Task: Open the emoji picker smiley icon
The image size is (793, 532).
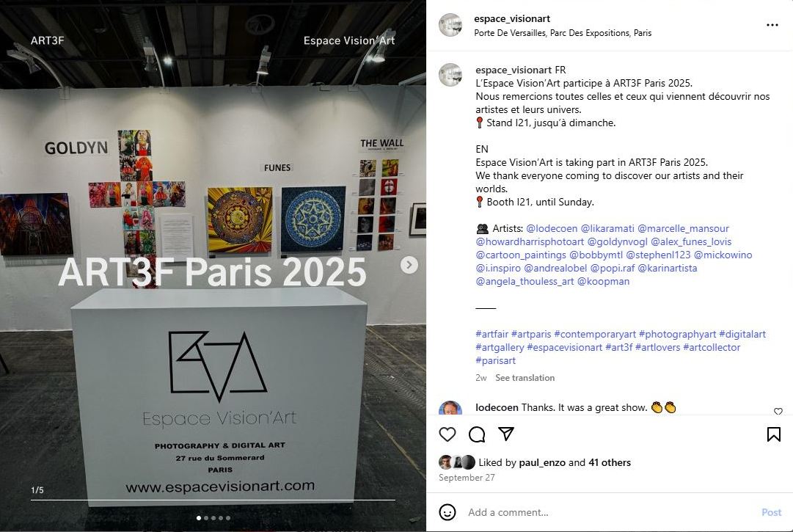Action: [x=447, y=512]
